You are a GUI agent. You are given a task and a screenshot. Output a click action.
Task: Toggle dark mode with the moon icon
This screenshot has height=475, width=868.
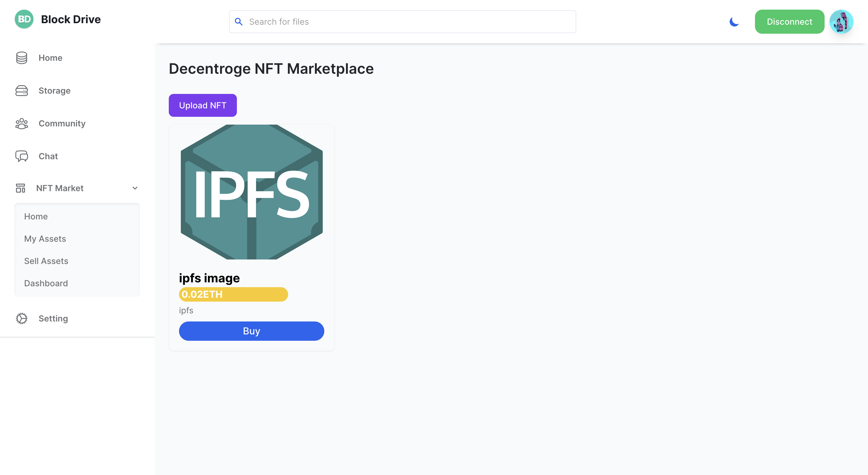(734, 22)
